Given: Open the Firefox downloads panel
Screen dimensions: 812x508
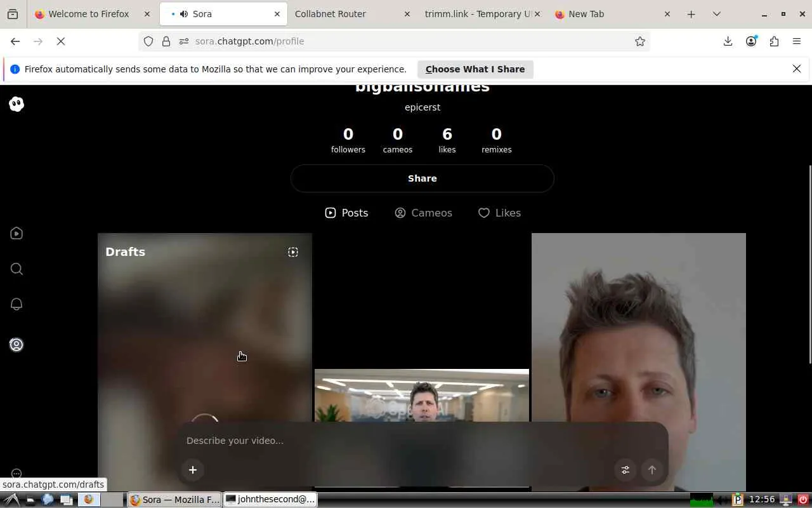Looking at the screenshot, I should (728, 41).
